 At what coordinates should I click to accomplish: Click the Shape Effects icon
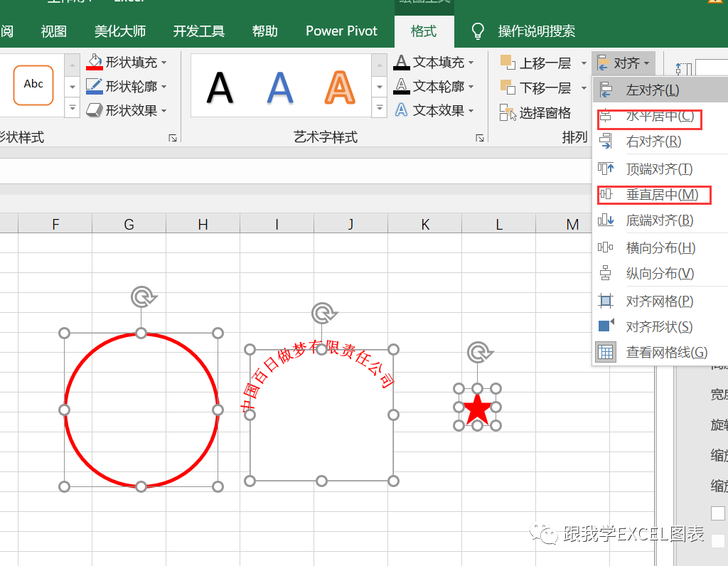[95, 110]
